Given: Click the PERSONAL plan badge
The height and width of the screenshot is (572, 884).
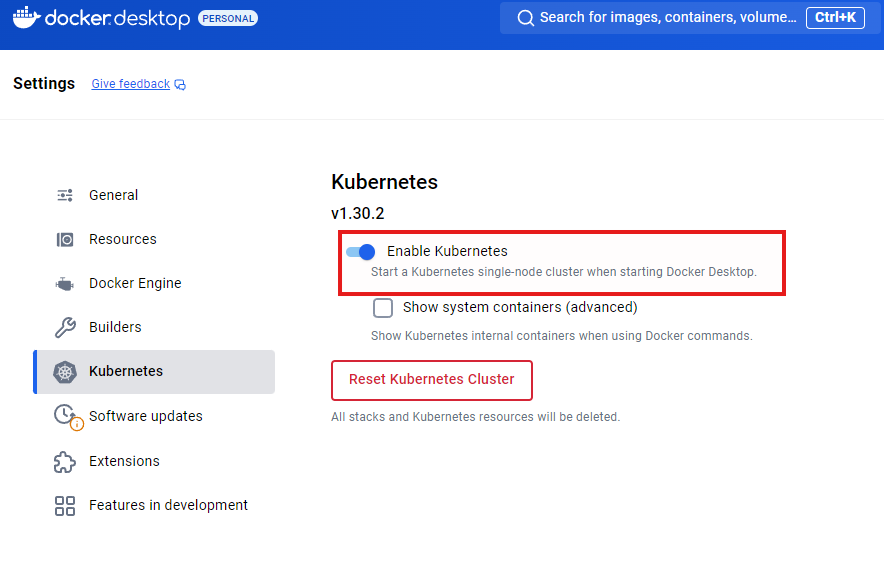Looking at the screenshot, I should pos(228,19).
